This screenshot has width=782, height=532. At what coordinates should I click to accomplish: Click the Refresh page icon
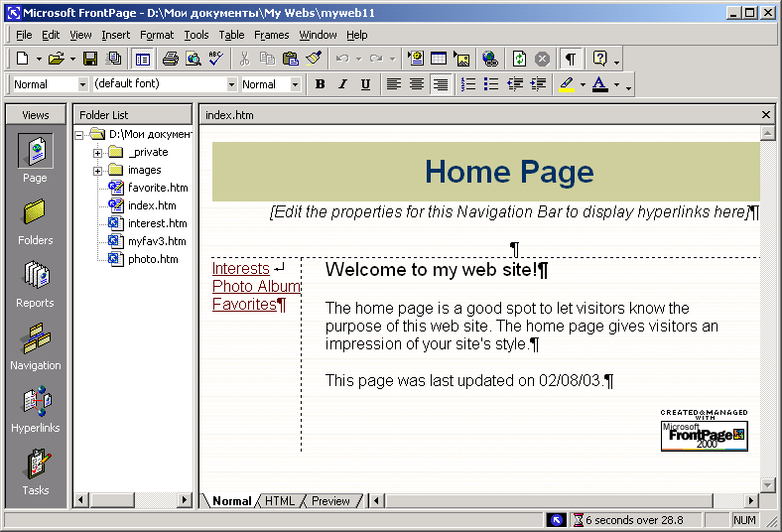[x=519, y=59]
